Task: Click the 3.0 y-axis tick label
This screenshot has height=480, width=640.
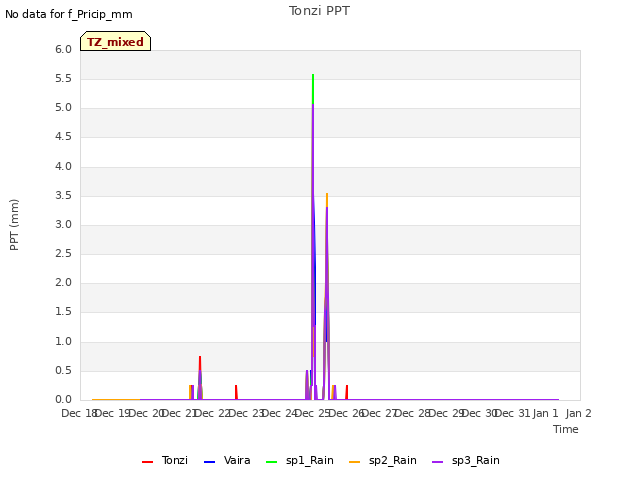Action: 63,224
